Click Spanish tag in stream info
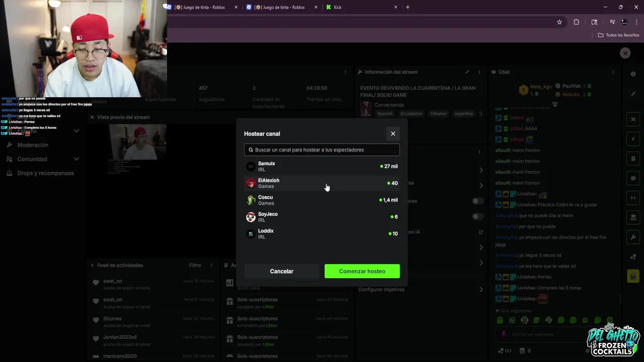The width and height of the screenshot is (644, 362). pyautogui.click(x=385, y=114)
